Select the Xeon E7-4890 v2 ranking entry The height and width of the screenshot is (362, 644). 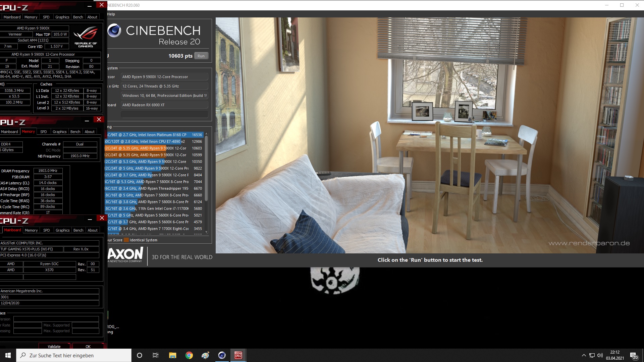pos(154,141)
